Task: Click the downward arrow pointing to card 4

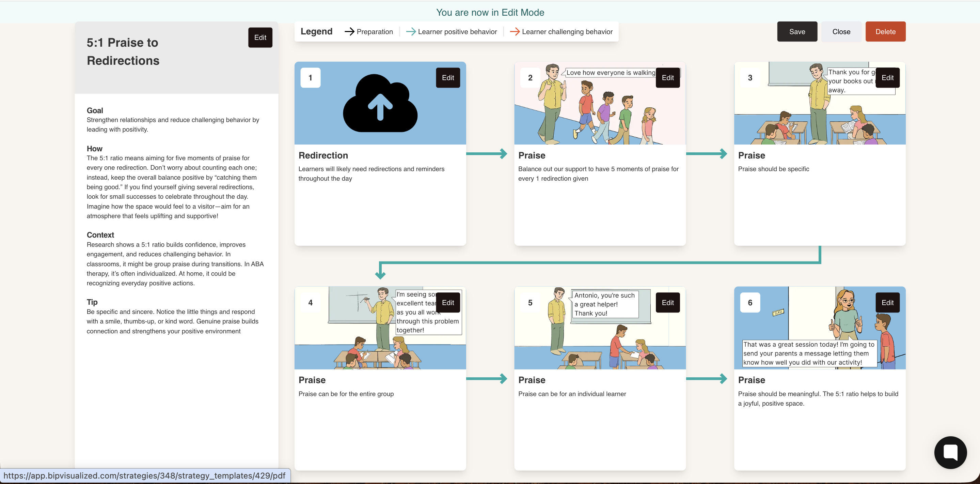Action: coord(380,273)
